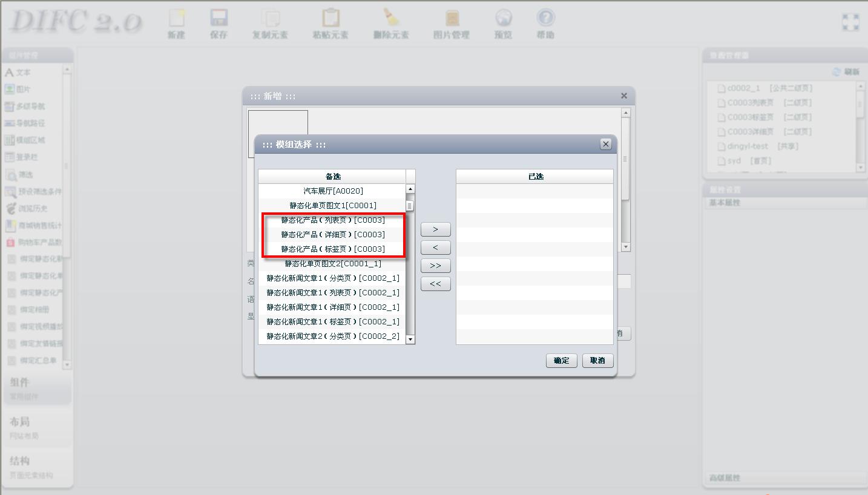The image size is (868, 495).
Task: Open the 帮助 (Help) question mark icon
Action: click(x=545, y=19)
